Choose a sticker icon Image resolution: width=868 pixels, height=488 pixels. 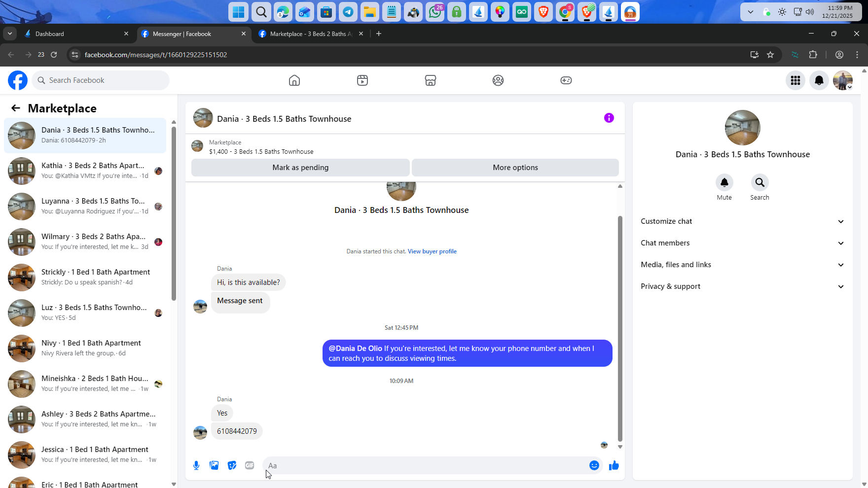coord(232,465)
